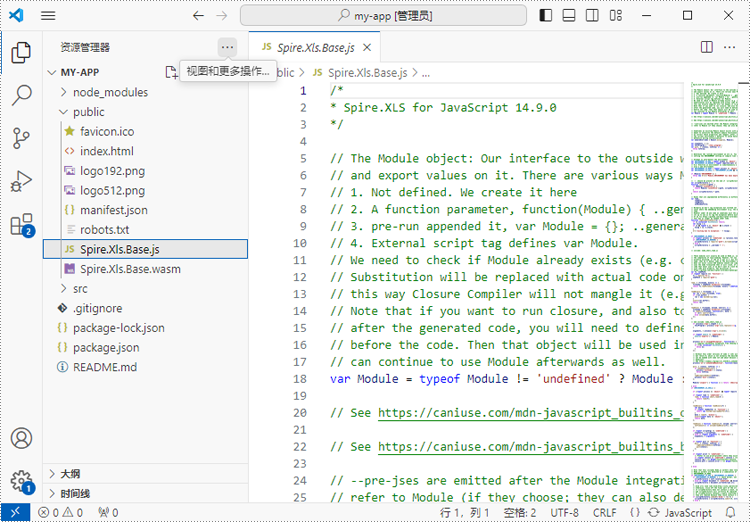Screen dimensions: 750x522
Task: Open the Manage settings gear
Action: [22, 481]
